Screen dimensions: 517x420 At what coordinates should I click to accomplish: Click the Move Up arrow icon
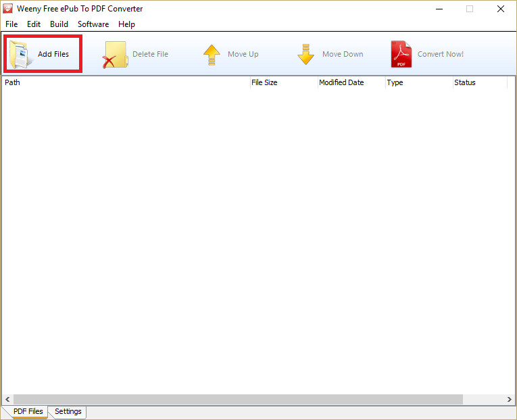coord(212,55)
